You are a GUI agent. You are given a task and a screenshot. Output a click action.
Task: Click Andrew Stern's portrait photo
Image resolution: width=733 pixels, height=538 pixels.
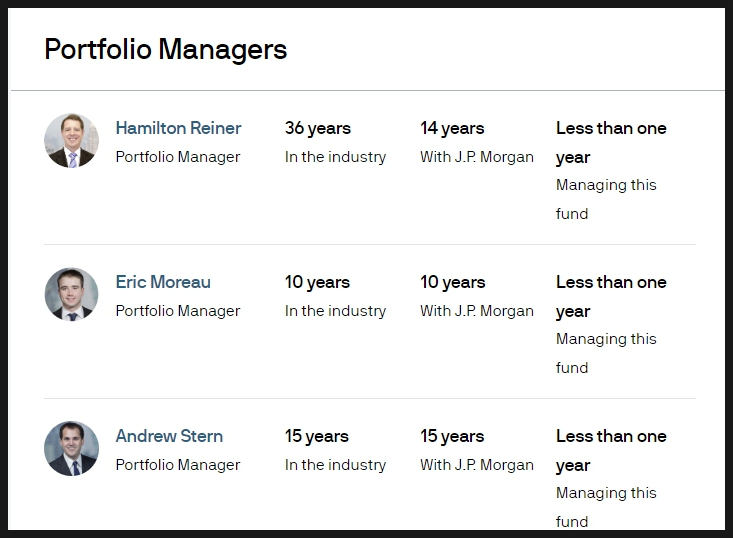coord(72,448)
